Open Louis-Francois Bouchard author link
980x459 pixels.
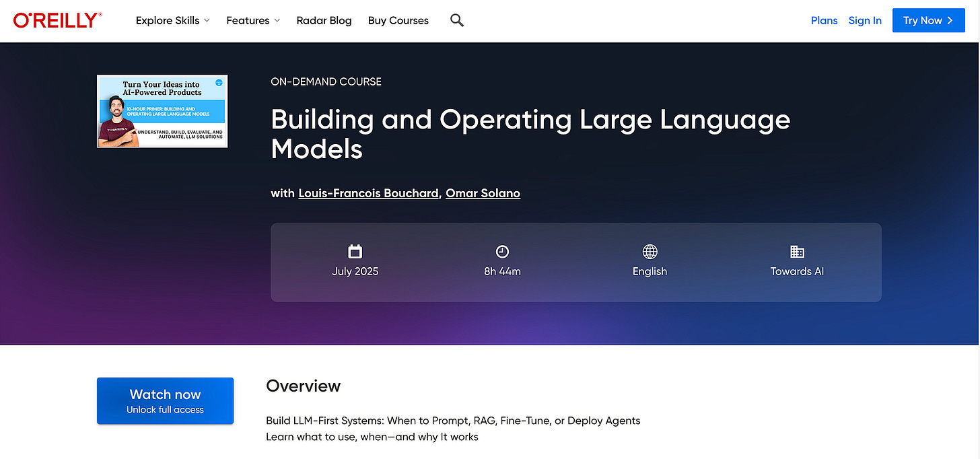[x=368, y=193]
